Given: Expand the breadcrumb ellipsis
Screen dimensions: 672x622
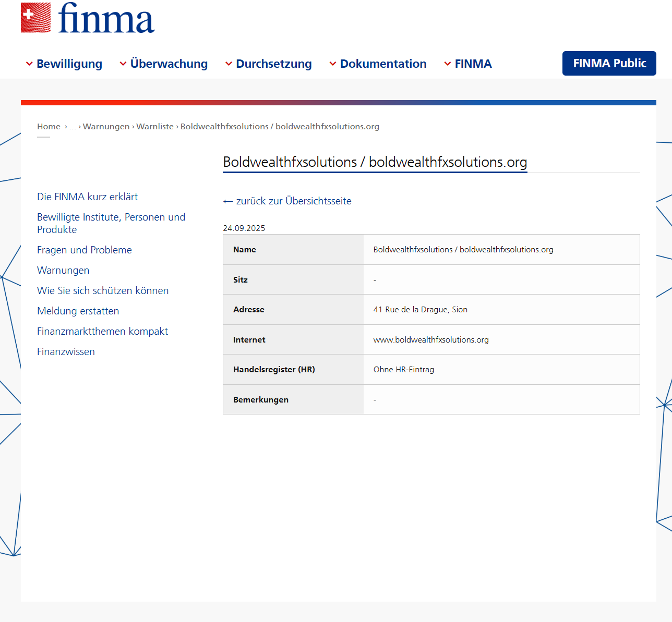Looking at the screenshot, I should point(73,127).
